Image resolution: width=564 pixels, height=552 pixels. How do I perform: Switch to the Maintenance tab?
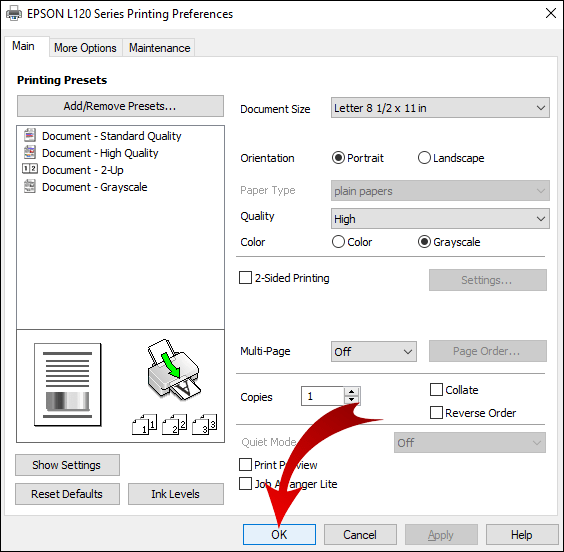(159, 48)
